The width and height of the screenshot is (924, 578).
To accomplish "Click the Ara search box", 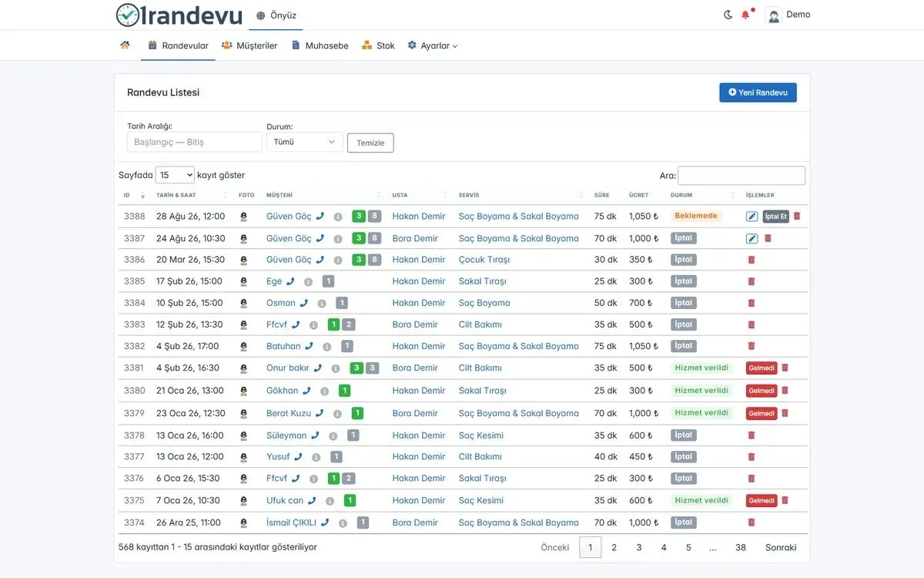I will pos(742,176).
